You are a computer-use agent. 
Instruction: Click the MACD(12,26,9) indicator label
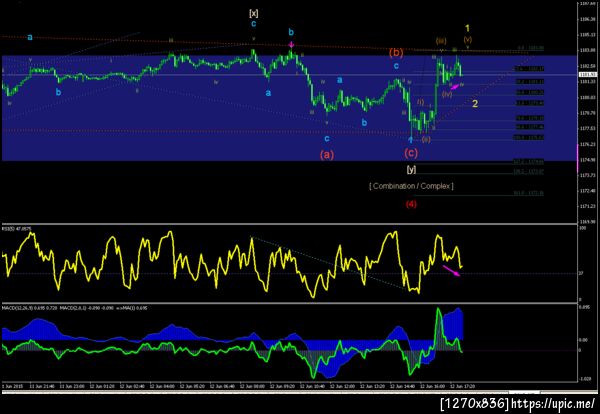pos(29,308)
